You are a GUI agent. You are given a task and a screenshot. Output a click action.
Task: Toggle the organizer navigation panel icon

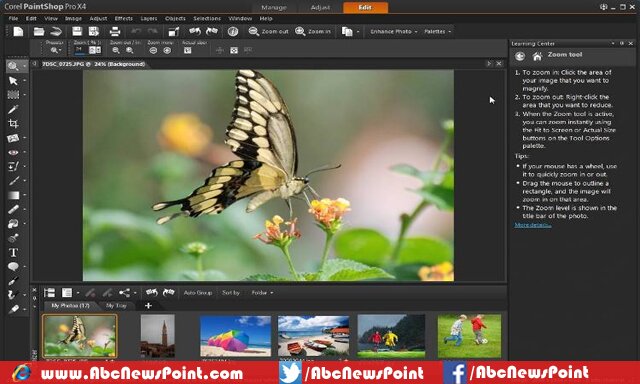pyautogui.click(x=49, y=293)
